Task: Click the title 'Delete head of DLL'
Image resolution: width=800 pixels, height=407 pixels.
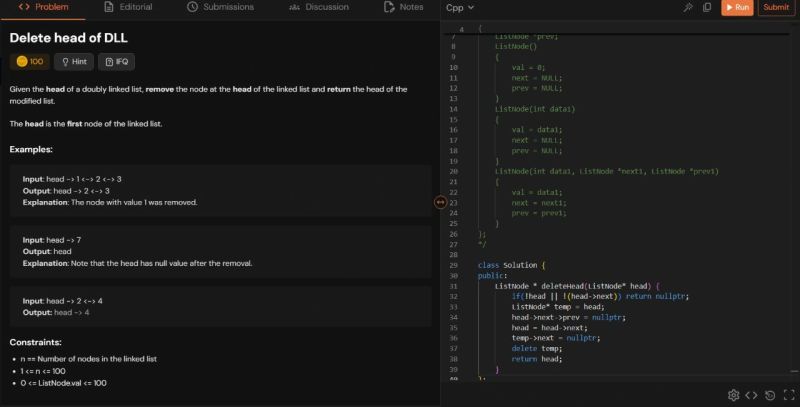Action: tap(68, 38)
